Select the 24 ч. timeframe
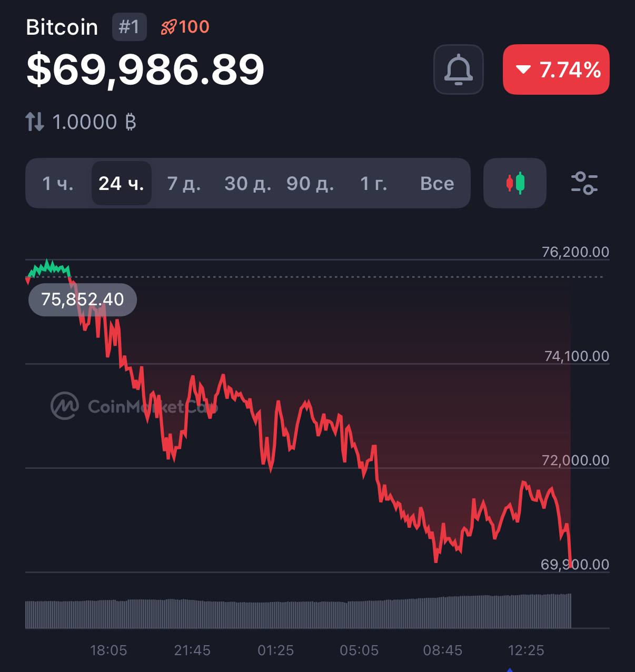Image resolution: width=635 pixels, height=672 pixels. click(121, 183)
